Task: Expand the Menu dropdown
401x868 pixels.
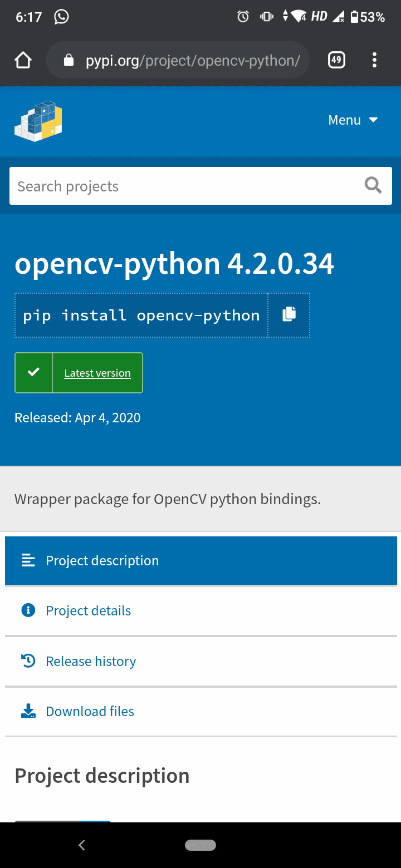Action: pyautogui.click(x=353, y=120)
